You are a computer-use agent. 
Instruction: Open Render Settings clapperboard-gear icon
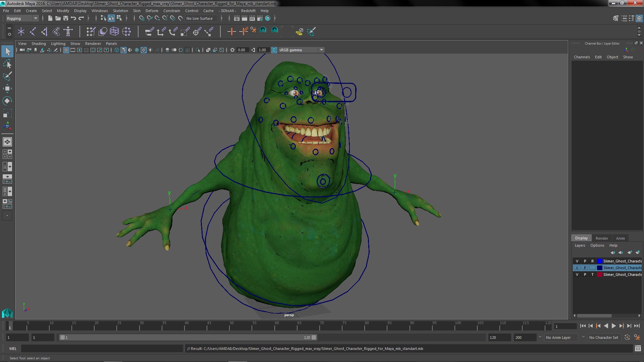260,18
